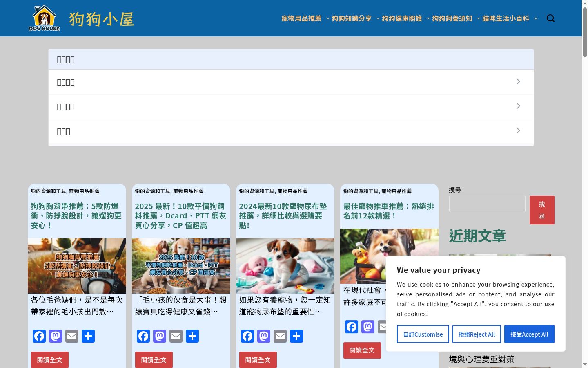Share the 10款平價狗飼料推薦 article on Facebook
Screen dimensions: 588x368
[143, 336]
